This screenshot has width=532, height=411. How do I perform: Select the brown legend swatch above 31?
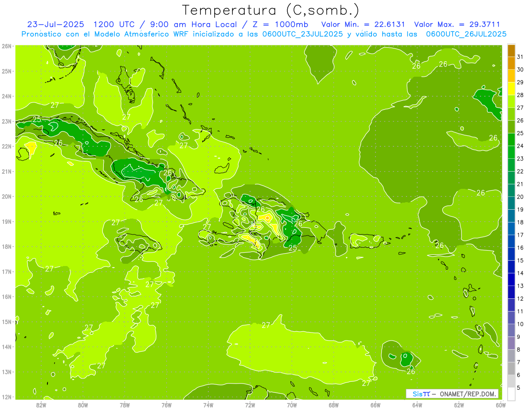pos(511,51)
